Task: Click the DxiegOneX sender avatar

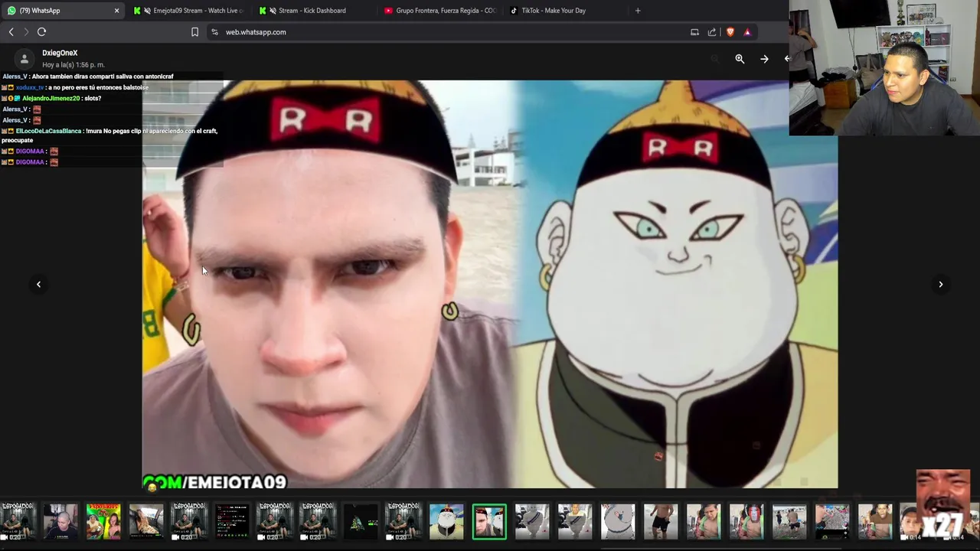Action: pos(24,59)
